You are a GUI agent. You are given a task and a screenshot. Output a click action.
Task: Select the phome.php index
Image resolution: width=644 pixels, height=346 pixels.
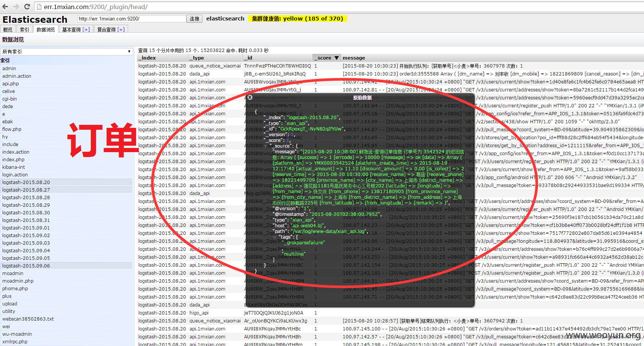66,289
